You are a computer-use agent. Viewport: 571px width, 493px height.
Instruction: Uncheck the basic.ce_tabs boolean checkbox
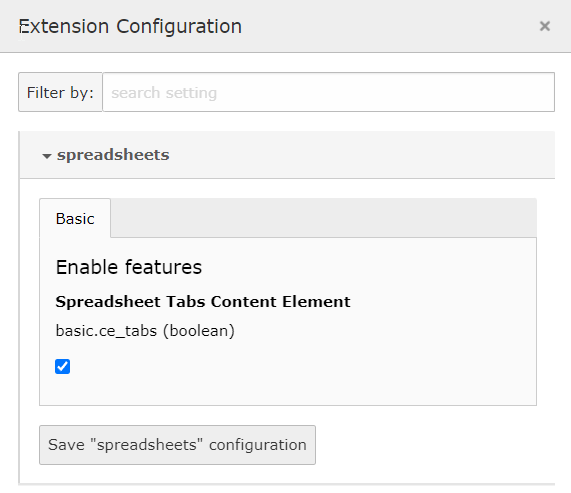click(63, 366)
